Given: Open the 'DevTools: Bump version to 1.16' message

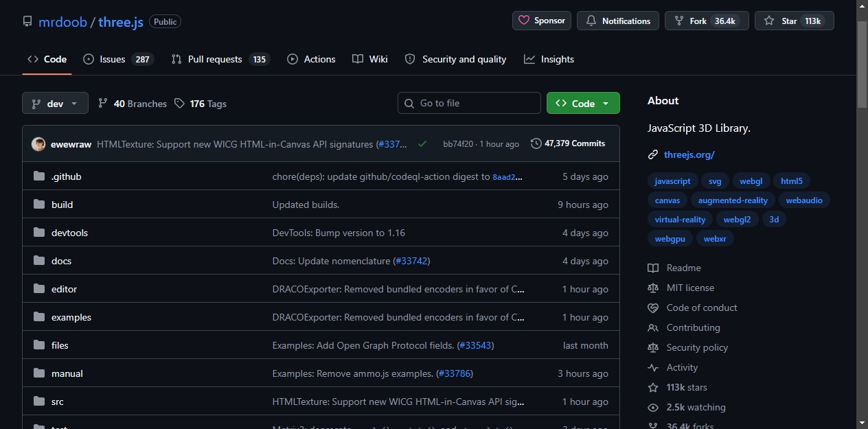Looking at the screenshot, I should coord(339,233).
